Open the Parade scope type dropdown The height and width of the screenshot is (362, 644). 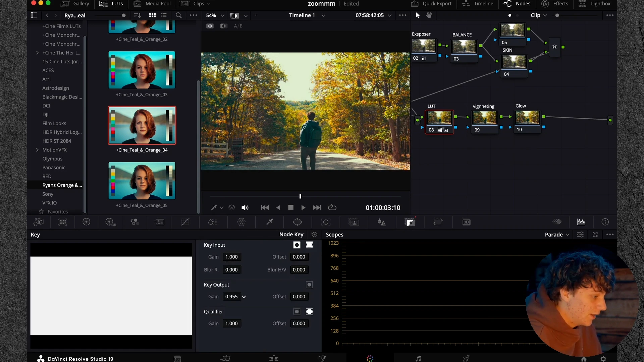click(x=557, y=235)
